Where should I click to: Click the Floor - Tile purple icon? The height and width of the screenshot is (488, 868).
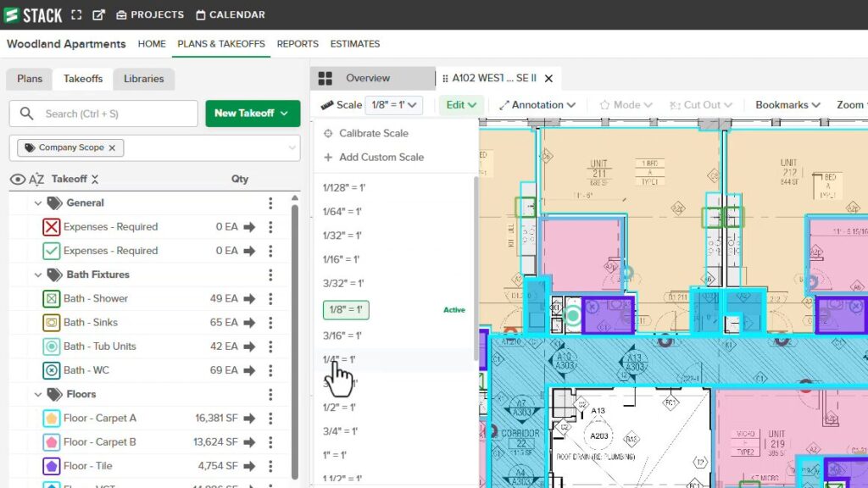(51, 466)
